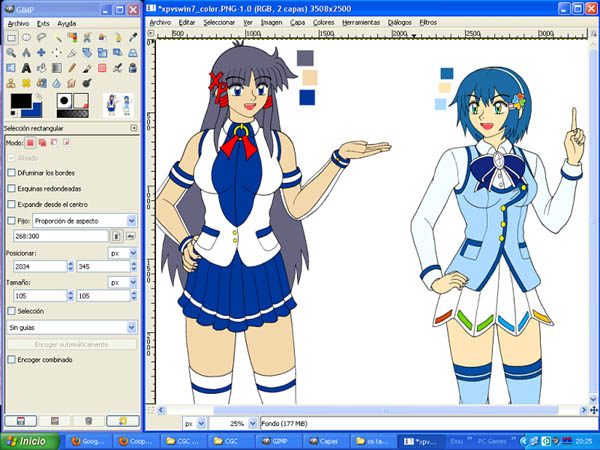Select the Clone stamp tool
The height and width of the screenshot is (450, 600).
[11, 83]
